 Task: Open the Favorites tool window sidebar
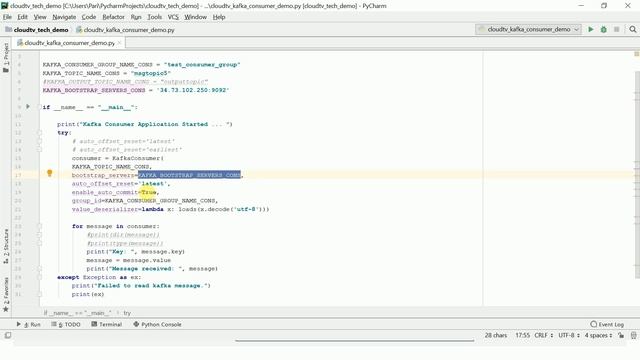pyautogui.click(x=6, y=295)
